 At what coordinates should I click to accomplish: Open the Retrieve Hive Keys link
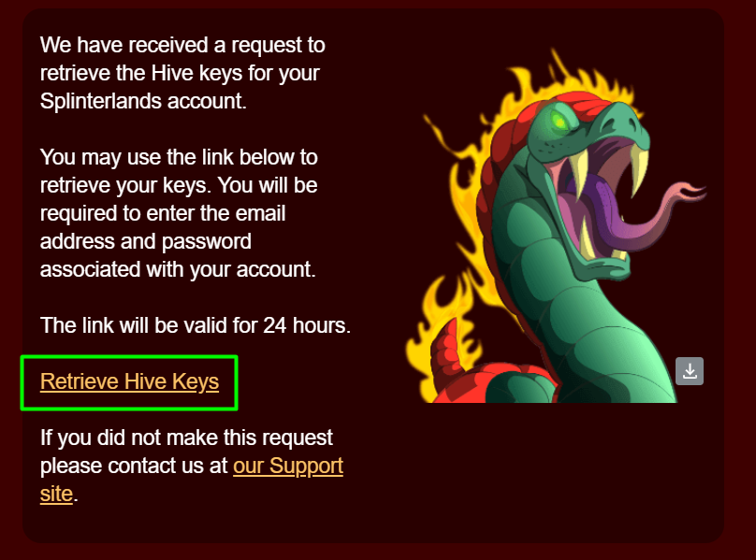pyautogui.click(x=129, y=381)
